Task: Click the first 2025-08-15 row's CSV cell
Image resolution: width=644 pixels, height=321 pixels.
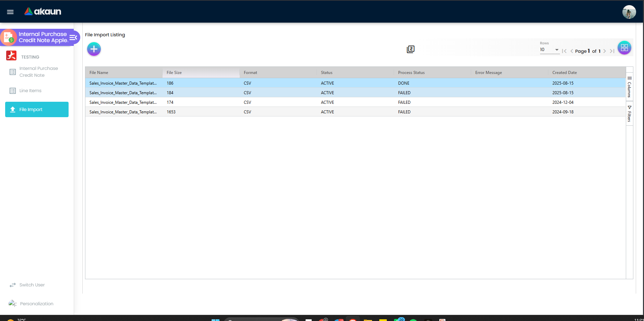Action: (278, 83)
